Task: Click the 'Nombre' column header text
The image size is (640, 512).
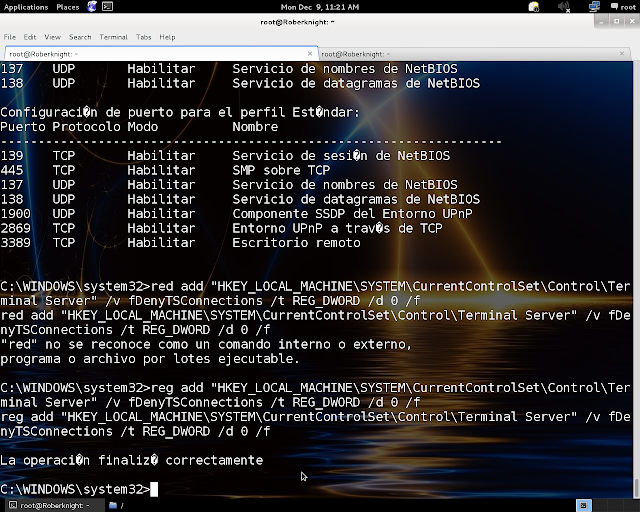Action: [x=255, y=127]
